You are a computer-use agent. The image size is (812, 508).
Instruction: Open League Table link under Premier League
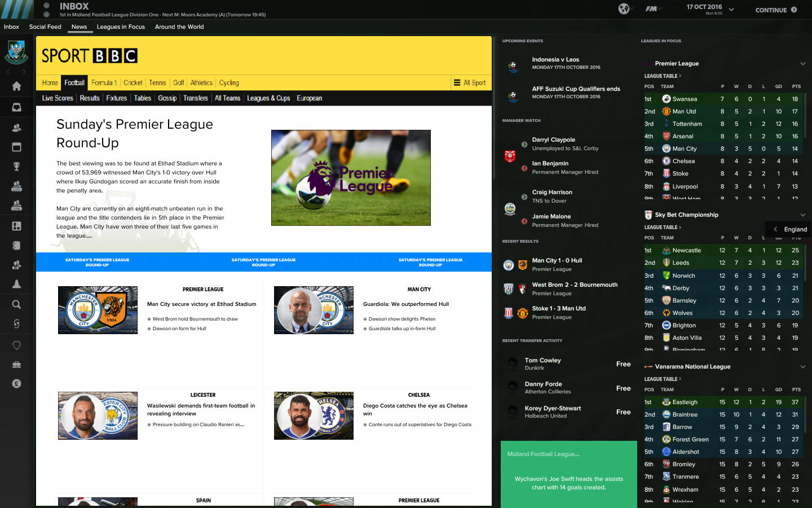[x=663, y=76]
